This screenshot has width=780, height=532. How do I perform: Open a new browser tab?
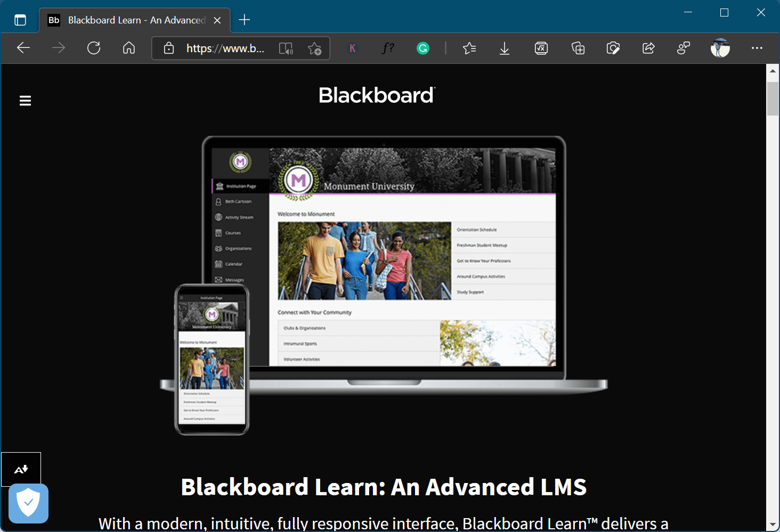pos(245,20)
